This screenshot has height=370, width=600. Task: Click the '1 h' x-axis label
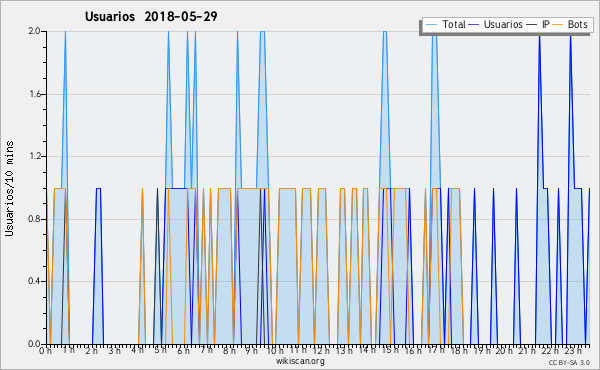pos(68,350)
